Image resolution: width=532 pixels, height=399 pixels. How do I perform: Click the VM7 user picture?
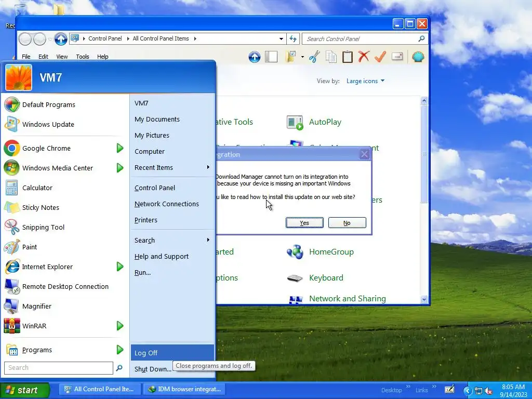pos(19,77)
